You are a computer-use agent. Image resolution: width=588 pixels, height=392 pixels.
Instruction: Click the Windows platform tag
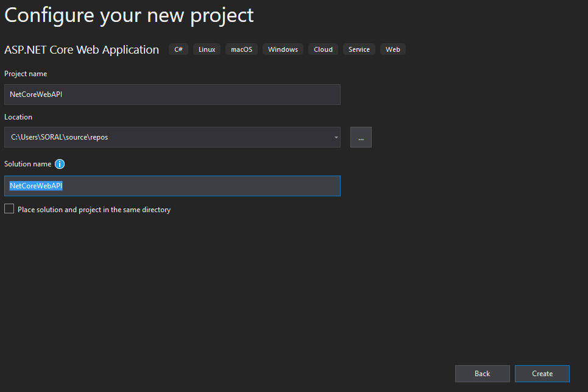click(283, 49)
